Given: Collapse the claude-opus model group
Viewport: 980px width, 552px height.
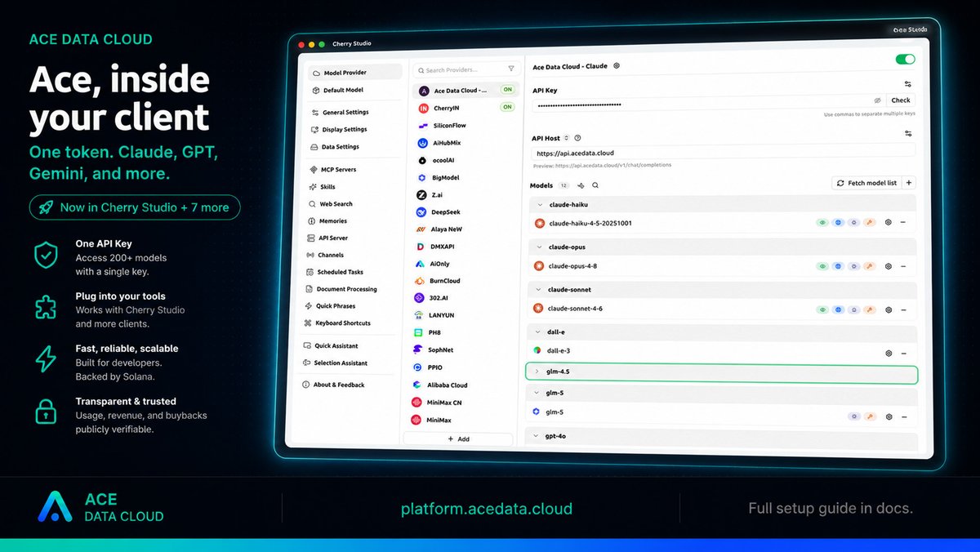Looking at the screenshot, I should pos(540,247).
